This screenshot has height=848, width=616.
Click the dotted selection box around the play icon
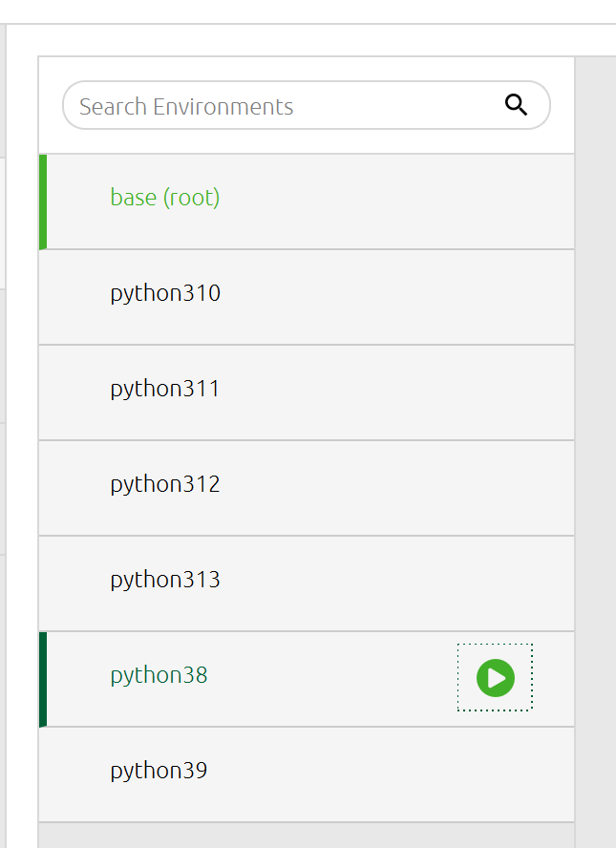(494, 677)
